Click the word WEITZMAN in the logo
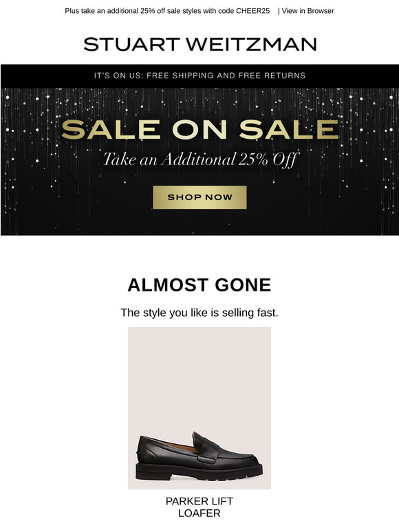399x532 pixels. (251, 45)
